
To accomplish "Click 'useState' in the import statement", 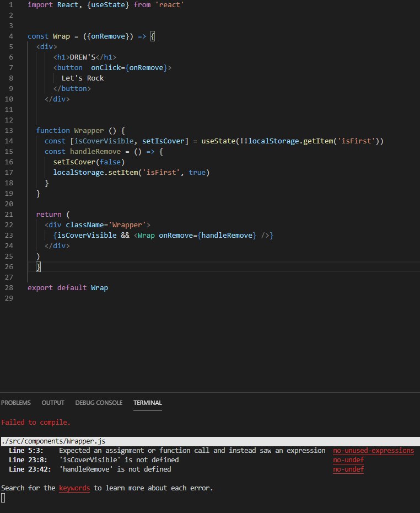I will coord(108,5).
